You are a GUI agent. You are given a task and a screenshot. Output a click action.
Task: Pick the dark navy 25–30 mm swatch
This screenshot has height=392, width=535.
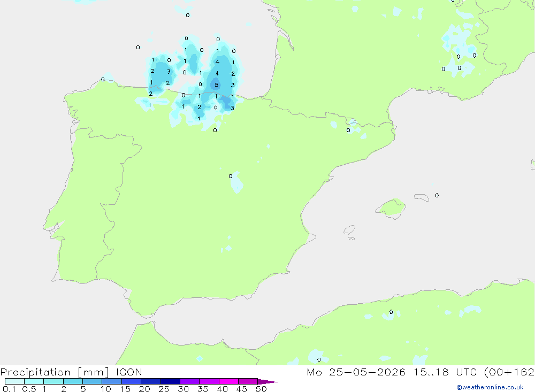(x=170, y=381)
